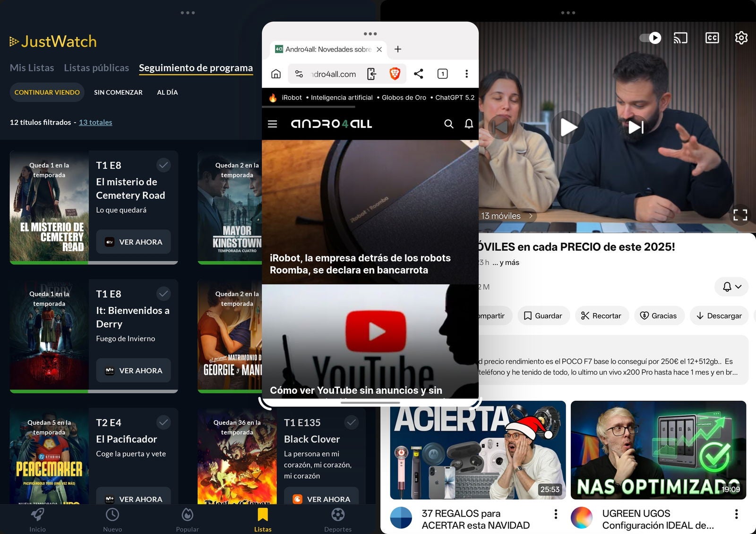Open the Andro4all search magnifier

[x=448, y=124]
